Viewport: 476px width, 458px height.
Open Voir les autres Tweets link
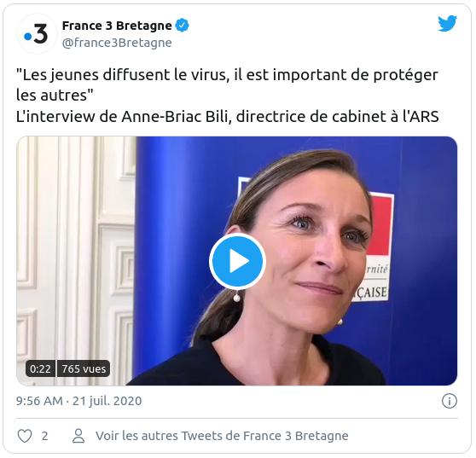coord(222,436)
